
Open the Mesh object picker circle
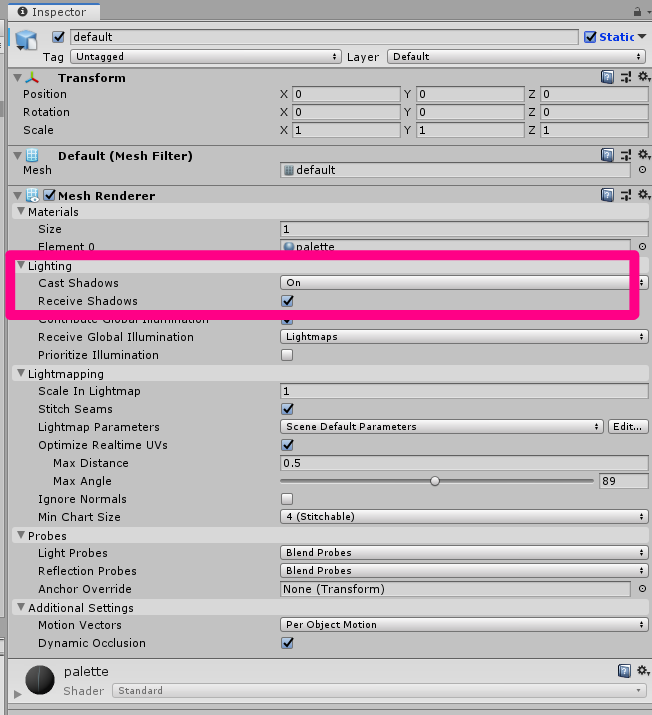click(642, 170)
